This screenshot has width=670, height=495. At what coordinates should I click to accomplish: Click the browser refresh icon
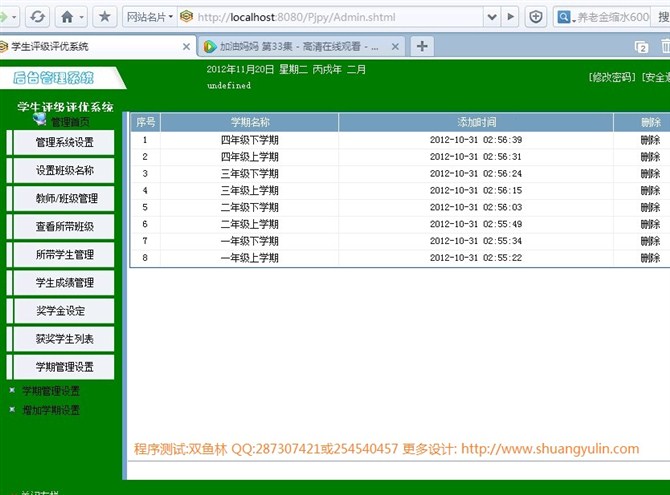pyautogui.click(x=38, y=17)
